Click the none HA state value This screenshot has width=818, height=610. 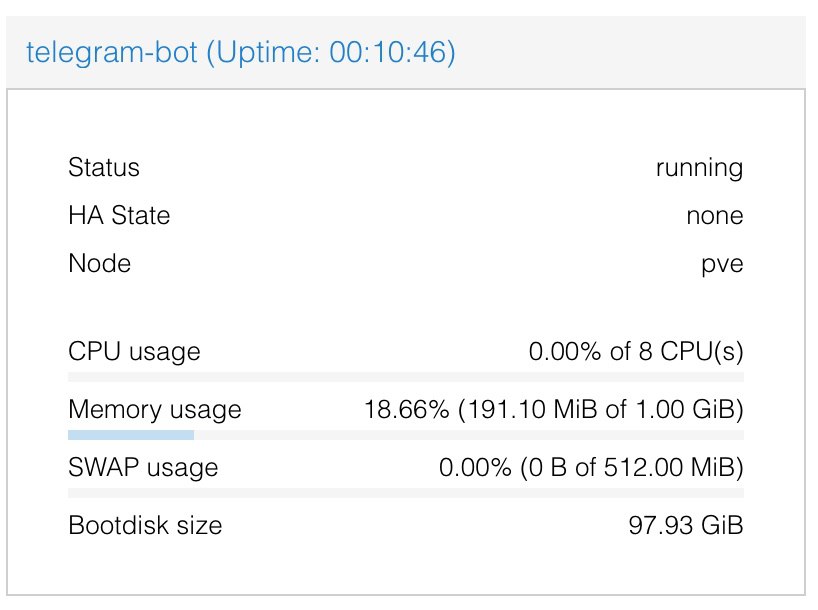point(715,216)
